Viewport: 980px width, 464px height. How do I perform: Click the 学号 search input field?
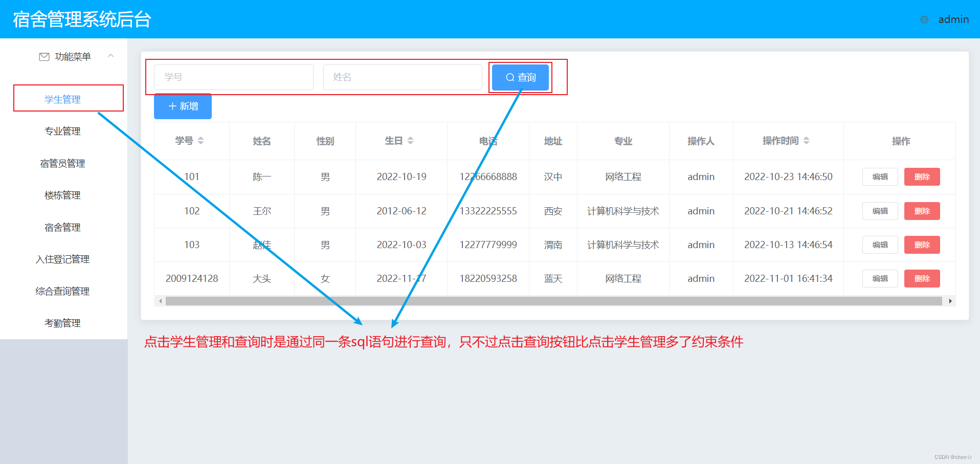[233, 77]
